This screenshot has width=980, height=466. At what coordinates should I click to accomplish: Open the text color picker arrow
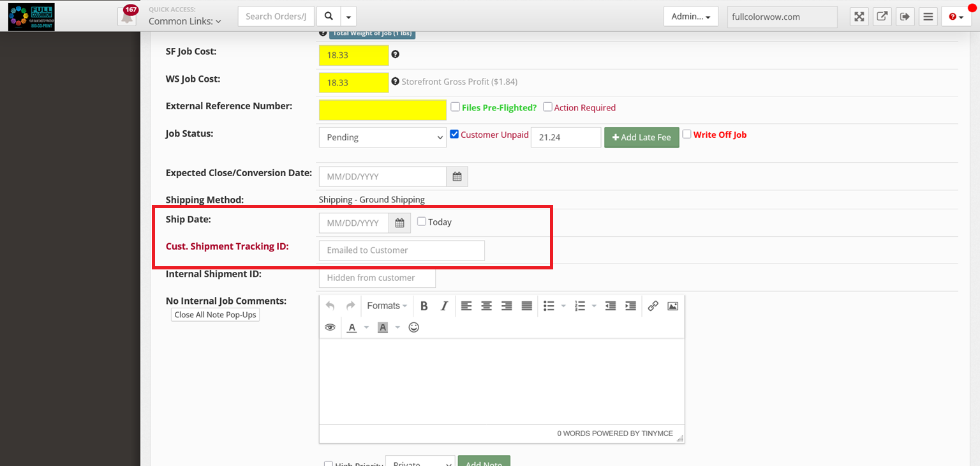366,327
